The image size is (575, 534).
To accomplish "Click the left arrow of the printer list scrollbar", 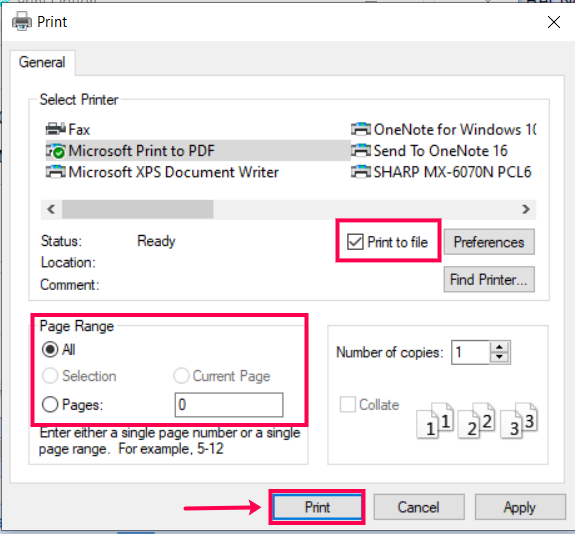I will [51, 209].
